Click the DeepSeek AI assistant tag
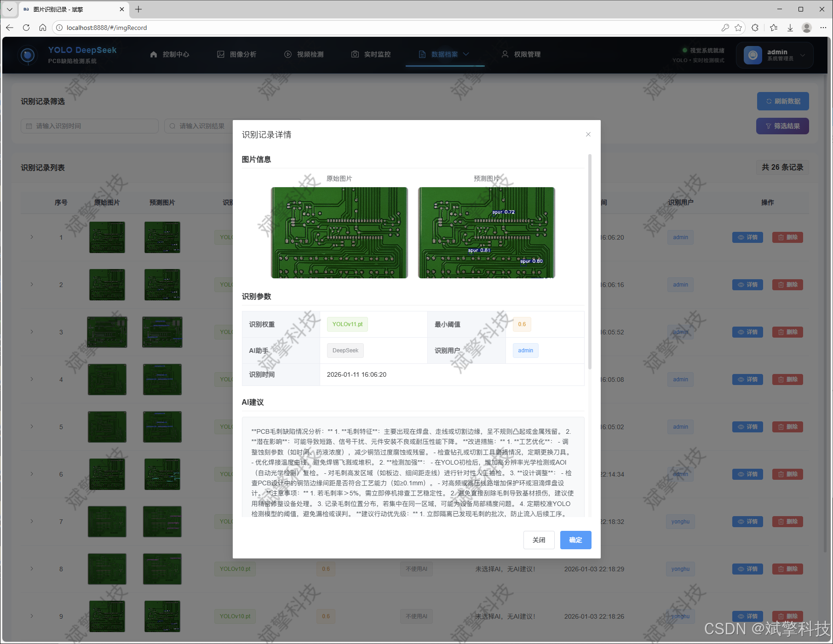 point(345,351)
